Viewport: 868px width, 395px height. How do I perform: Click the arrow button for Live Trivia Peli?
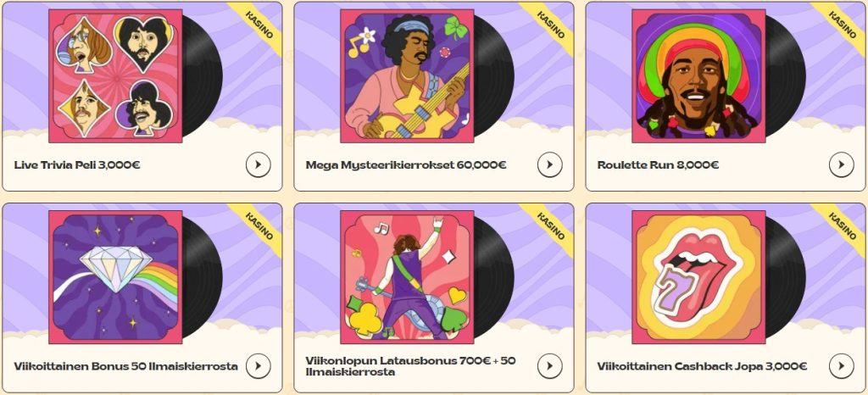[x=258, y=164]
